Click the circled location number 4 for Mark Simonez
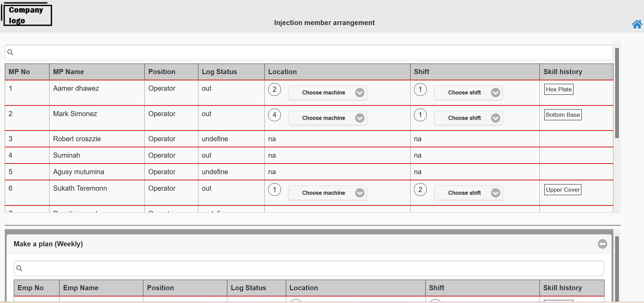This screenshot has height=303, width=644. 274,115
